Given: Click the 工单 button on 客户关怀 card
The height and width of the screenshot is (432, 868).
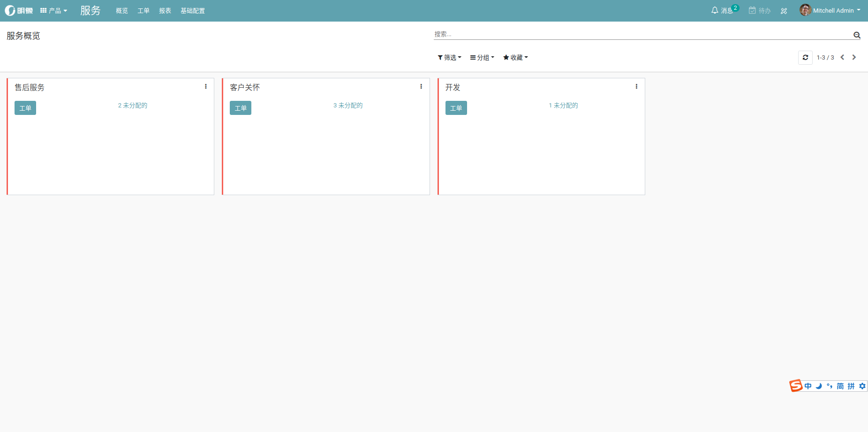Looking at the screenshot, I should coord(240,108).
